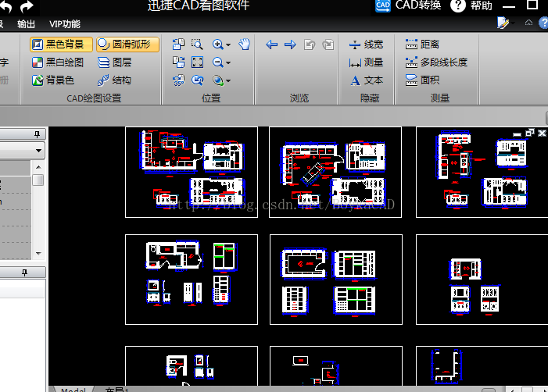548x392 pixels.
Task: Toggle the 圆滑弧形 smooth arc option
Action: pyautogui.click(x=127, y=45)
